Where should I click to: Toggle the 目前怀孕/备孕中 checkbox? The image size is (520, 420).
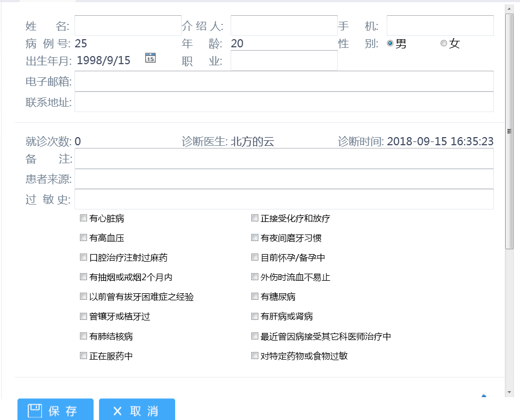(255, 257)
